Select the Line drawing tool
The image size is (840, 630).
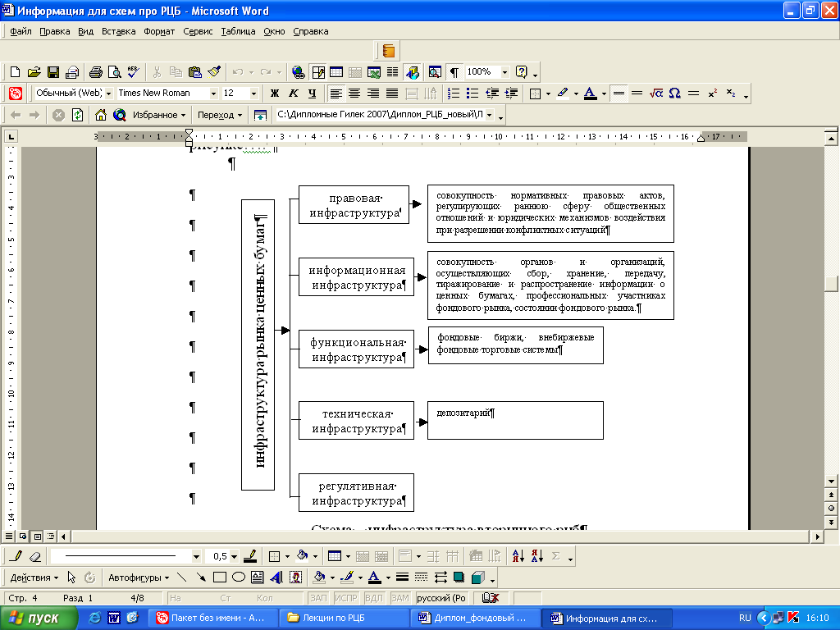(181, 577)
